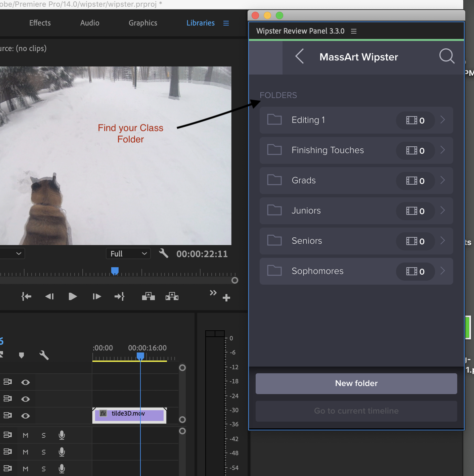Viewport: 474px width, 476px height.
Task: Solo the second audio track
Action: 44,452
